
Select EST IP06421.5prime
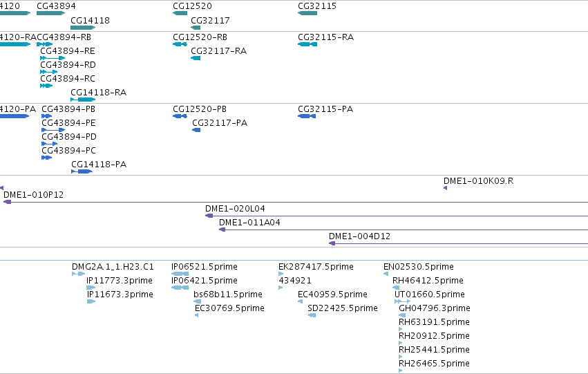click(180, 288)
